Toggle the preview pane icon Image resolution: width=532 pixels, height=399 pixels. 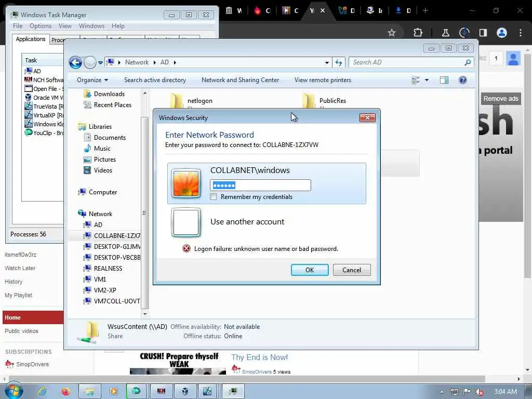(444, 80)
